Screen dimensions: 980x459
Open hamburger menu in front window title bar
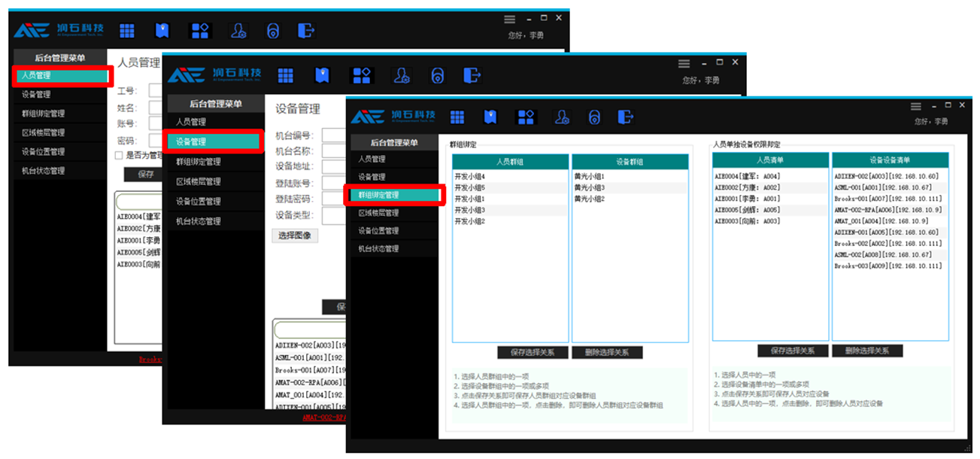click(915, 106)
